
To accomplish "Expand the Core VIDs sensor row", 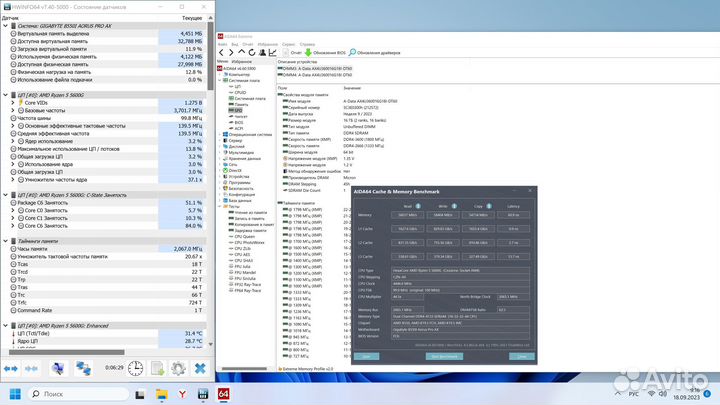I will point(14,102).
